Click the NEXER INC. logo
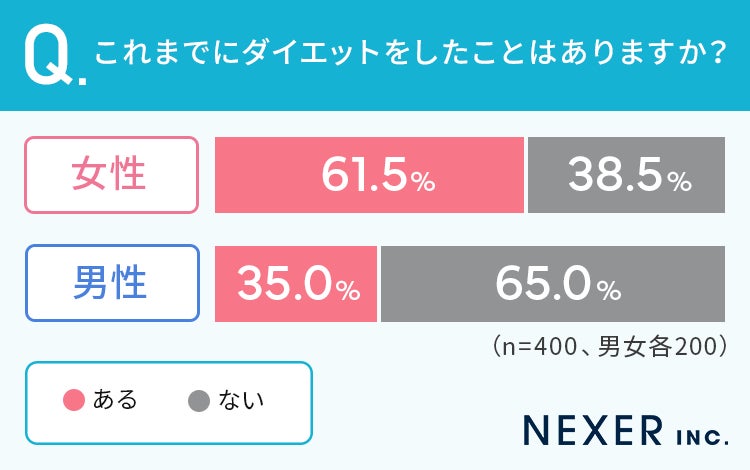The image size is (750, 470). [x=626, y=430]
